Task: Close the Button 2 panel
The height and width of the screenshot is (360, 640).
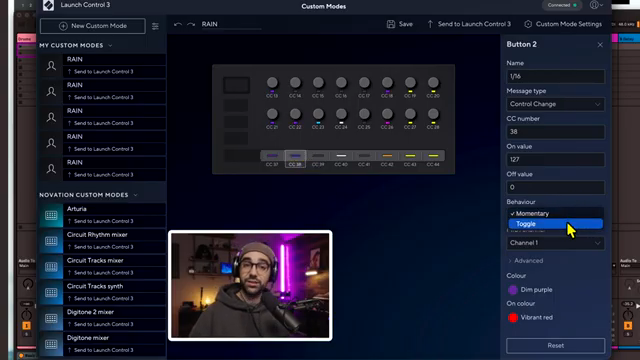Action: (x=600, y=45)
